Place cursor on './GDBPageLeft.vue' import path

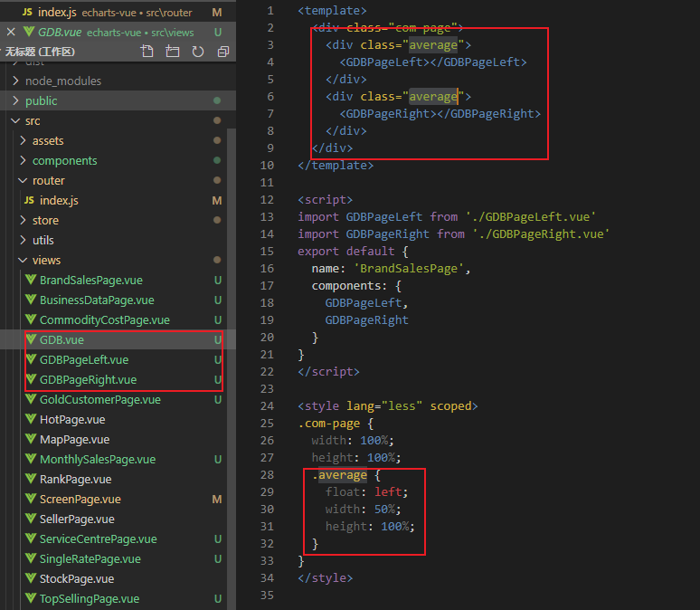coord(531,216)
